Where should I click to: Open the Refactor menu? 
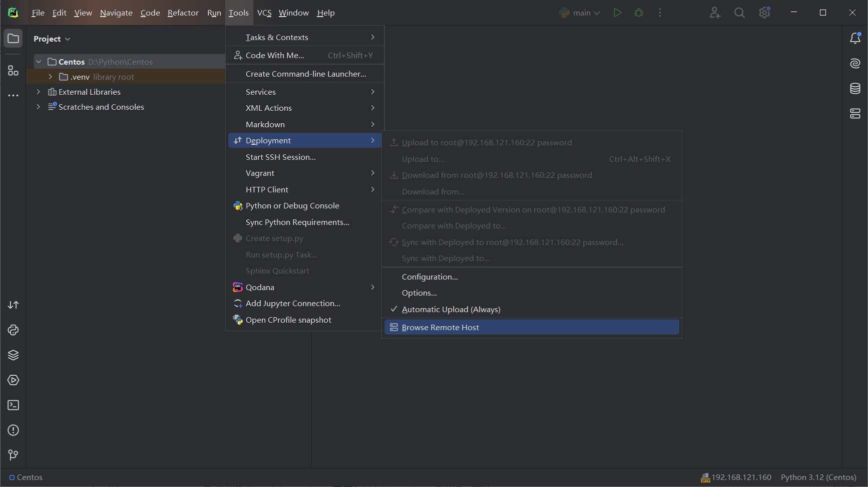click(x=183, y=13)
